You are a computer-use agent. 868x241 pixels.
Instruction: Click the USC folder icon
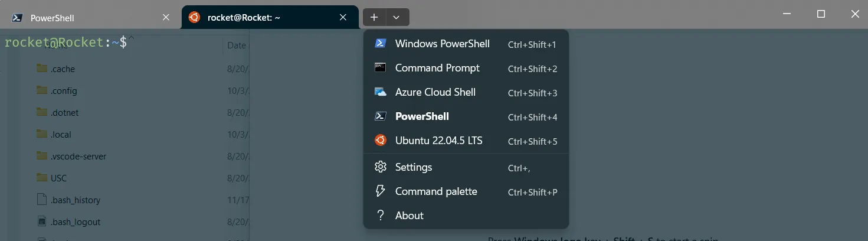(41, 178)
